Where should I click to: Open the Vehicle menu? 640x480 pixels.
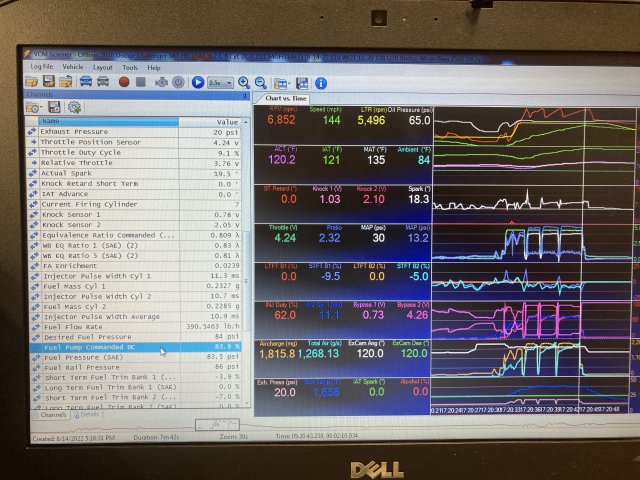73,67
